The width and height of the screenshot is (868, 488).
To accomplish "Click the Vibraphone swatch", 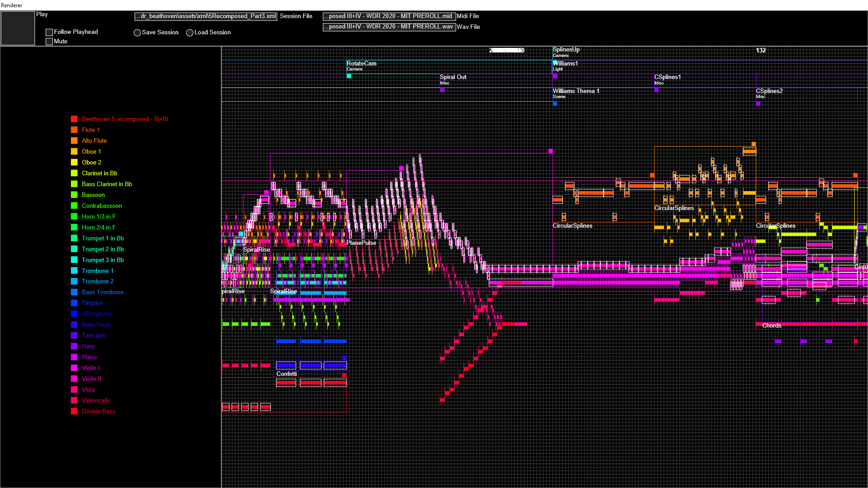I will (x=74, y=314).
